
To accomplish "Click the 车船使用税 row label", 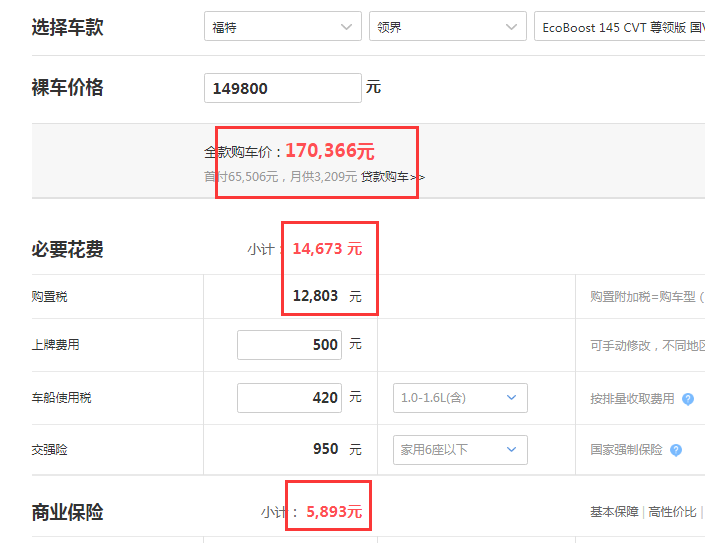I will (x=61, y=398).
